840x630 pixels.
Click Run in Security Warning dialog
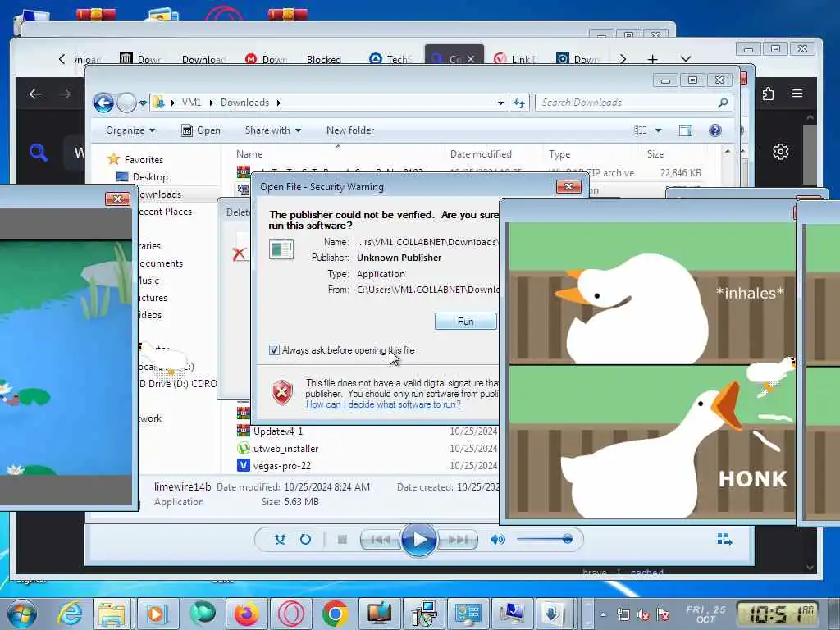466,322
